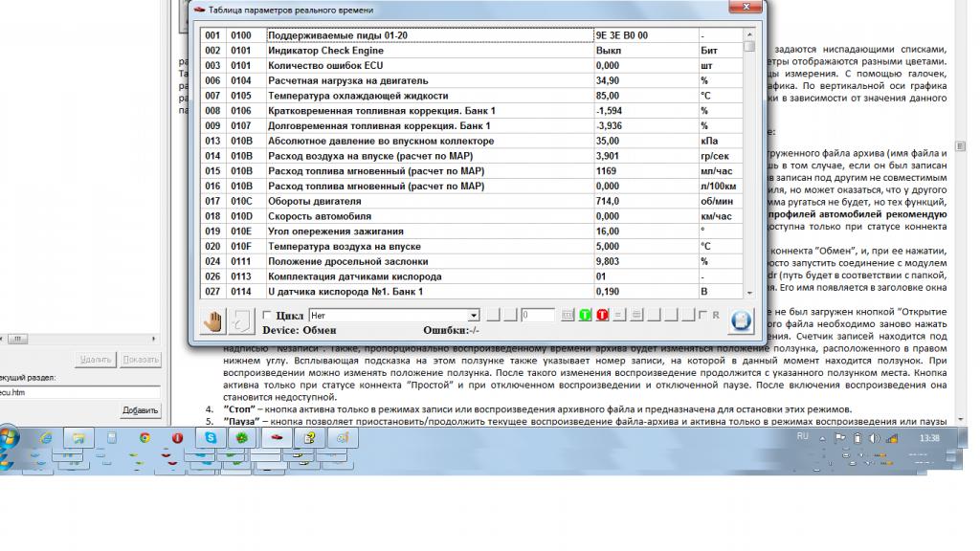980x551 pixels.
Task: Open Google Chrome from the taskbar
Action: (x=144, y=438)
